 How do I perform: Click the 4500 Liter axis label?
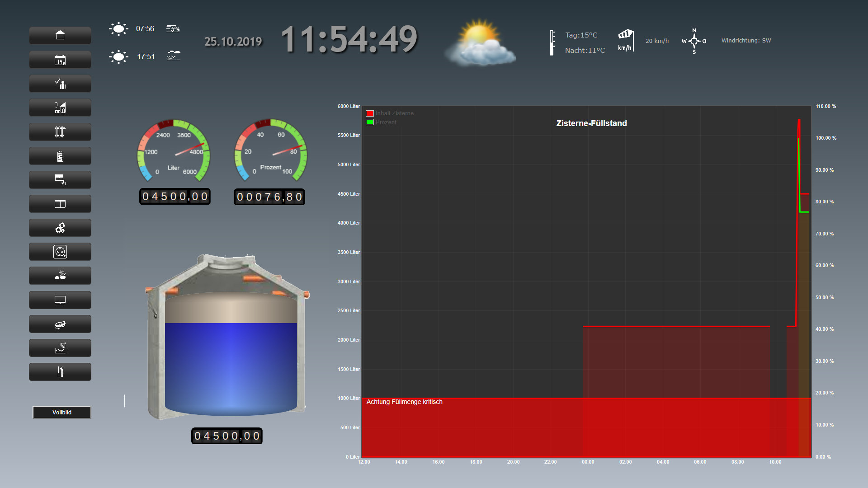point(349,194)
